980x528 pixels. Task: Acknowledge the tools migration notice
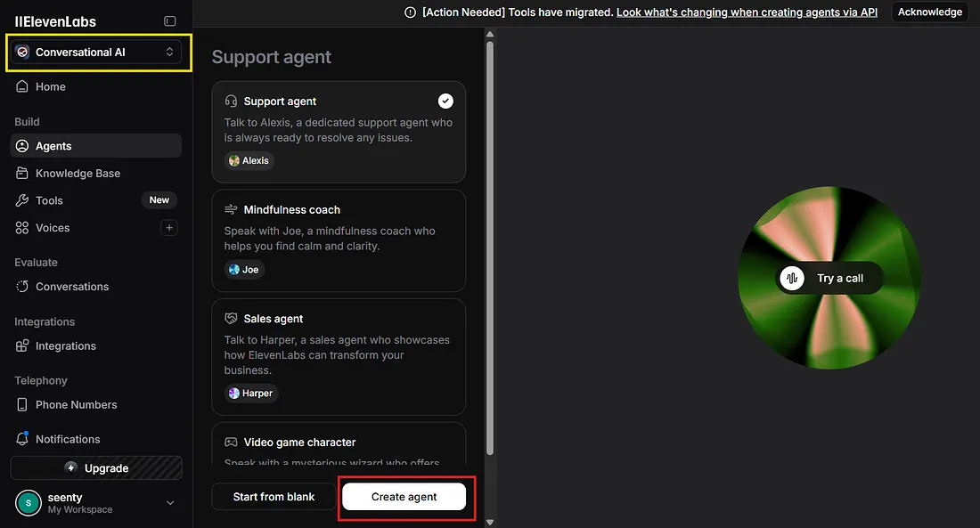tap(930, 12)
